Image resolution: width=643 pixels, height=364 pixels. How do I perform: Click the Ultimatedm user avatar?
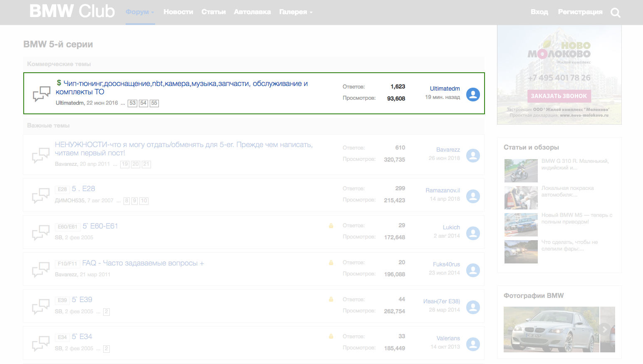[x=473, y=94]
